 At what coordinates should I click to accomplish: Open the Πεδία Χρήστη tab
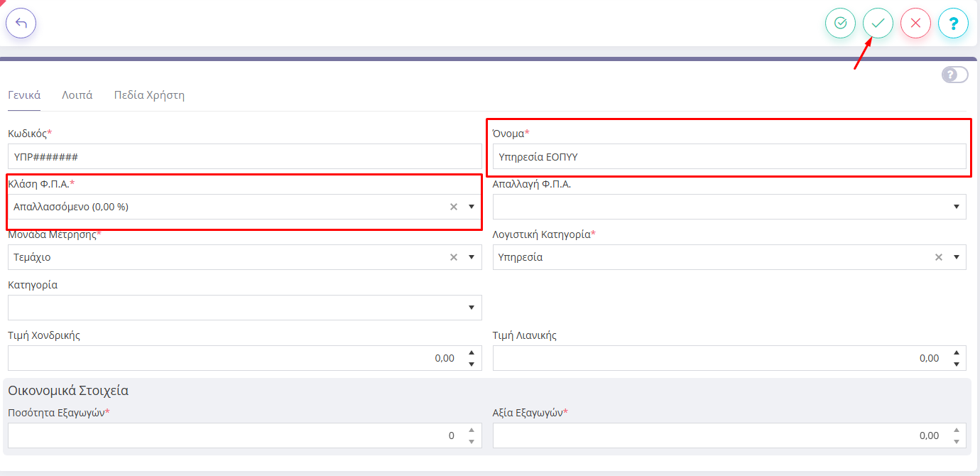click(x=149, y=95)
